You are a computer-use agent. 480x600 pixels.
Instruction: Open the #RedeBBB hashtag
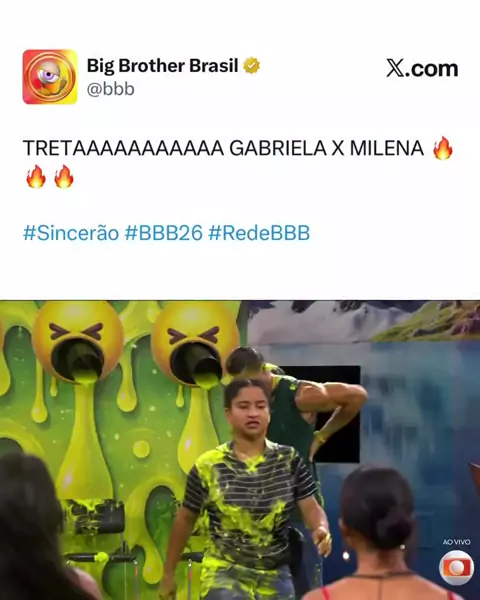259,233
